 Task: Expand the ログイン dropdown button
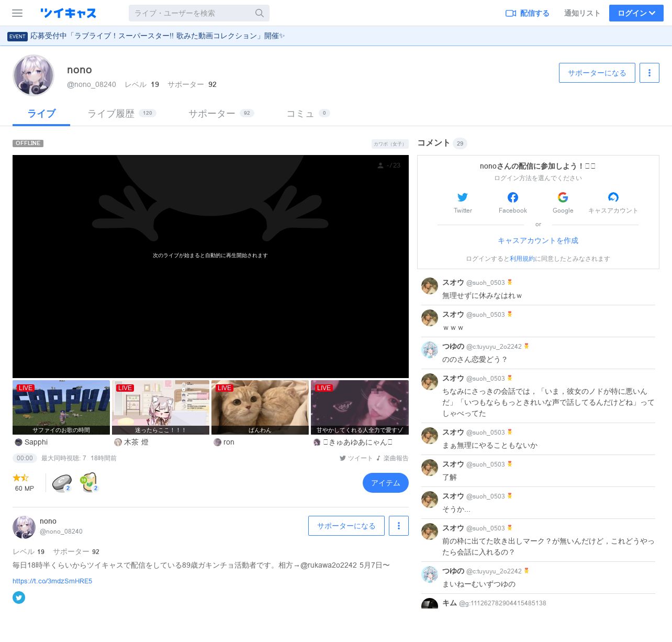[x=636, y=13]
